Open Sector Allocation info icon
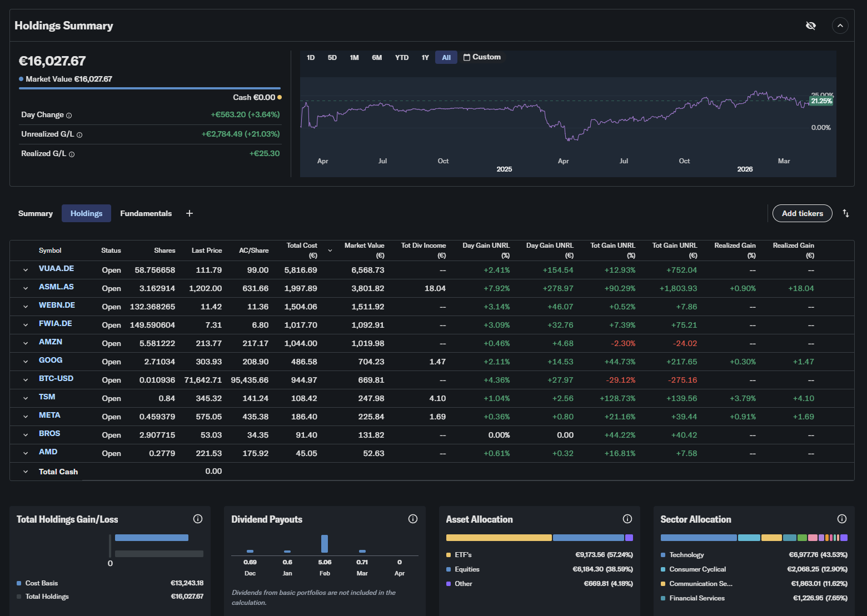 [841, 519]
